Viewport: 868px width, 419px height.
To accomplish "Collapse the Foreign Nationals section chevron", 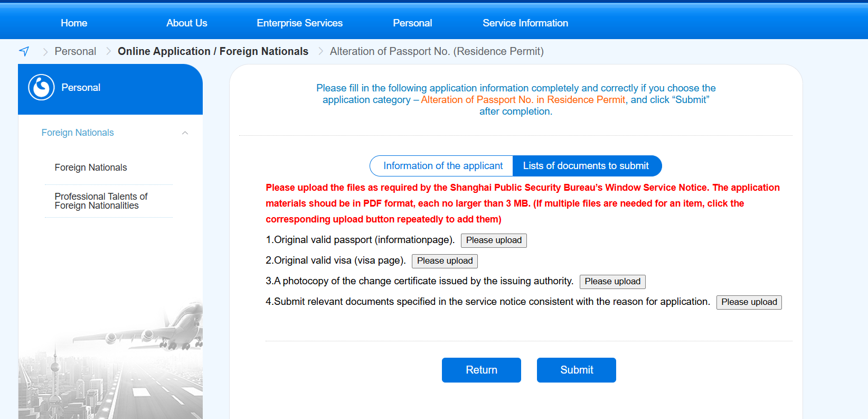I will tap(185, 133).
